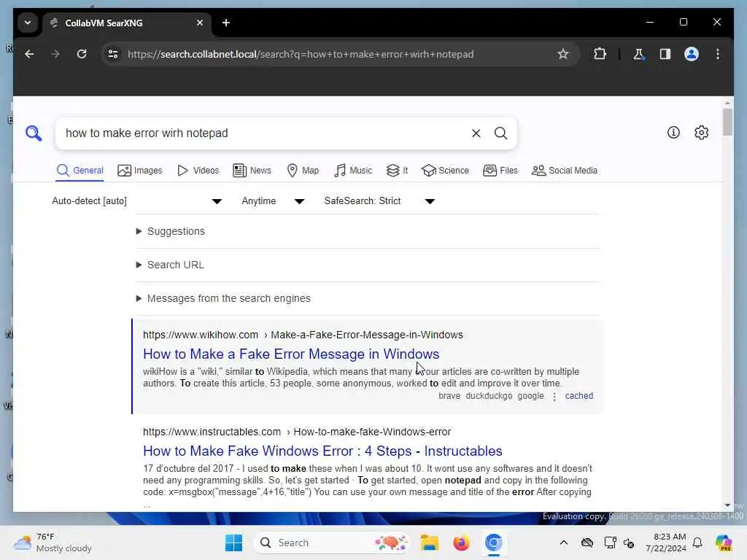The height and width of the screenshot is (560, 747).
Task: Open Chrome Labs flask icon
Action: tap(638, 54)
